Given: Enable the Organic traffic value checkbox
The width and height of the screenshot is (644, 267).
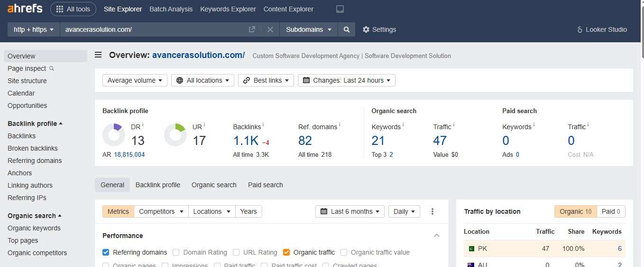Looking at the screenshot, I should tap(344, 252).
